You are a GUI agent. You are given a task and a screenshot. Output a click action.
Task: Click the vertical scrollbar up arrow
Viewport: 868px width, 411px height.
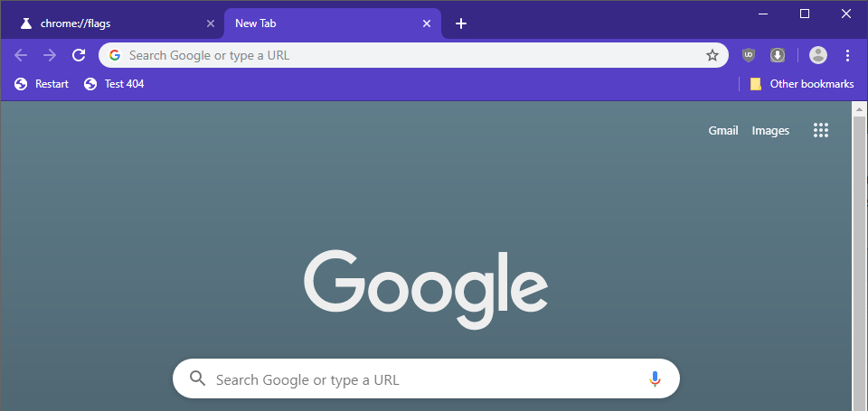point(859,109)
